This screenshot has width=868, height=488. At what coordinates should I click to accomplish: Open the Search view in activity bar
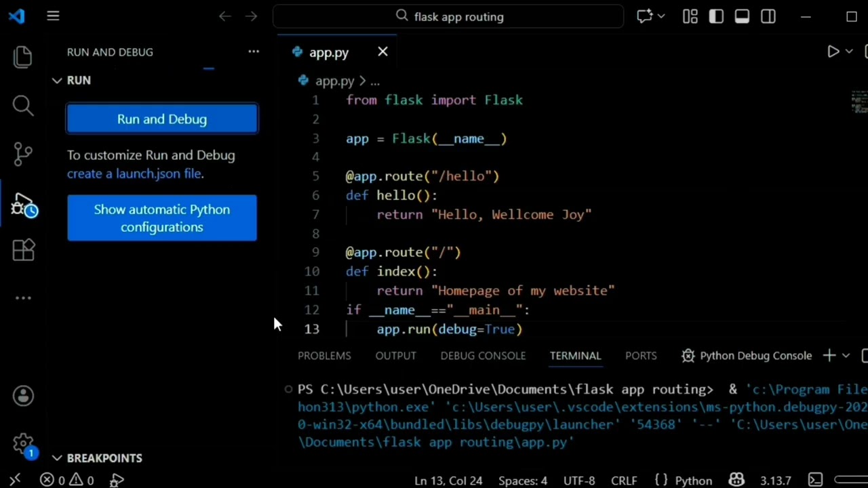pyautogui.click(x=23, y=105)
